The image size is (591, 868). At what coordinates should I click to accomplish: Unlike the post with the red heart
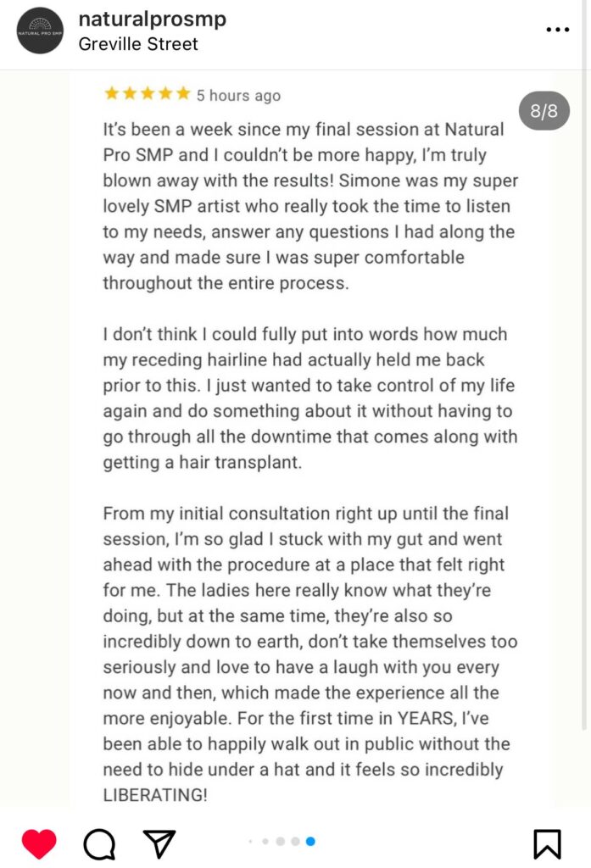point(39,844)
